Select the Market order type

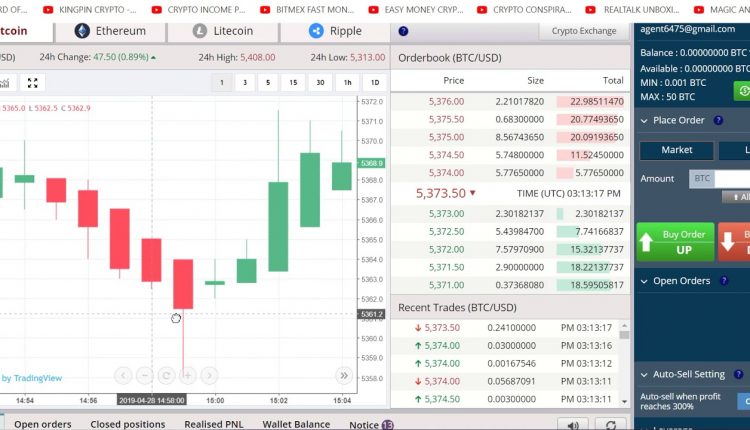[677, 150]
